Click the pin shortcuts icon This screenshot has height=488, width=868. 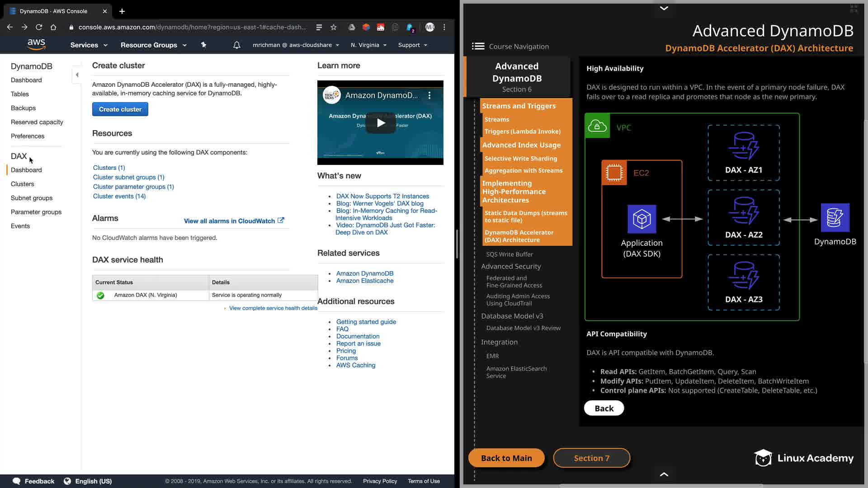(x=203, y=45)
